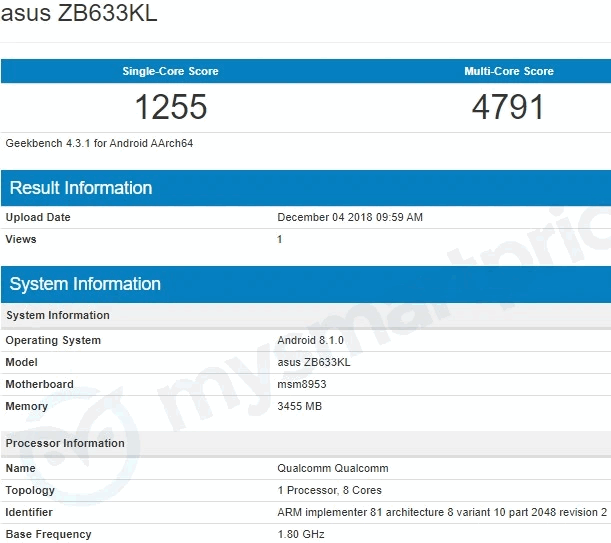The image size is (611, 543).
Task: Click the Topology label
Action: pos(30,490)
